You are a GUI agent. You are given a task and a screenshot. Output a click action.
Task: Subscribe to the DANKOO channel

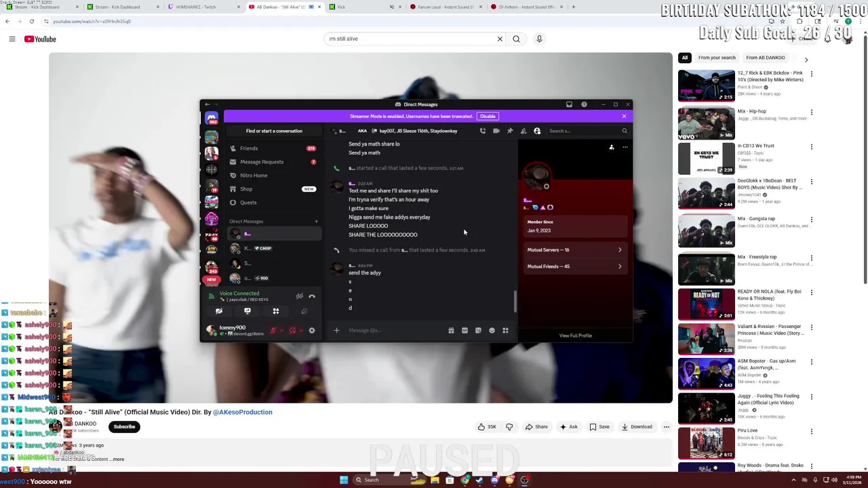[x=124, y=427]
